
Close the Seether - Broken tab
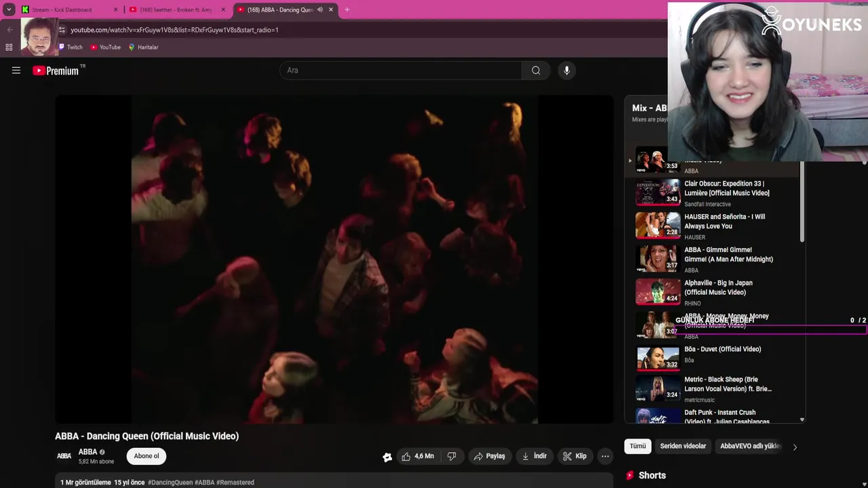pyautogui.click(x=223, y=9)
